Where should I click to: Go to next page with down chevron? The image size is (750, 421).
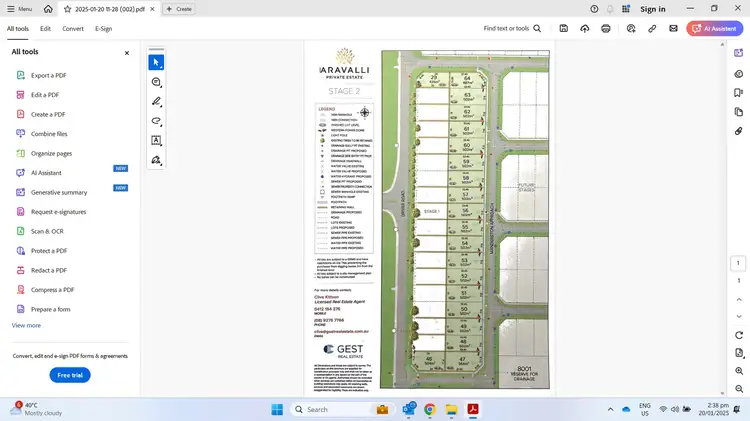739,316
